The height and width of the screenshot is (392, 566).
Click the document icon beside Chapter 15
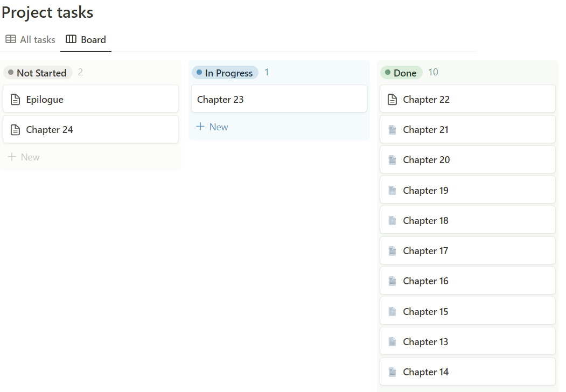(393, 312)
